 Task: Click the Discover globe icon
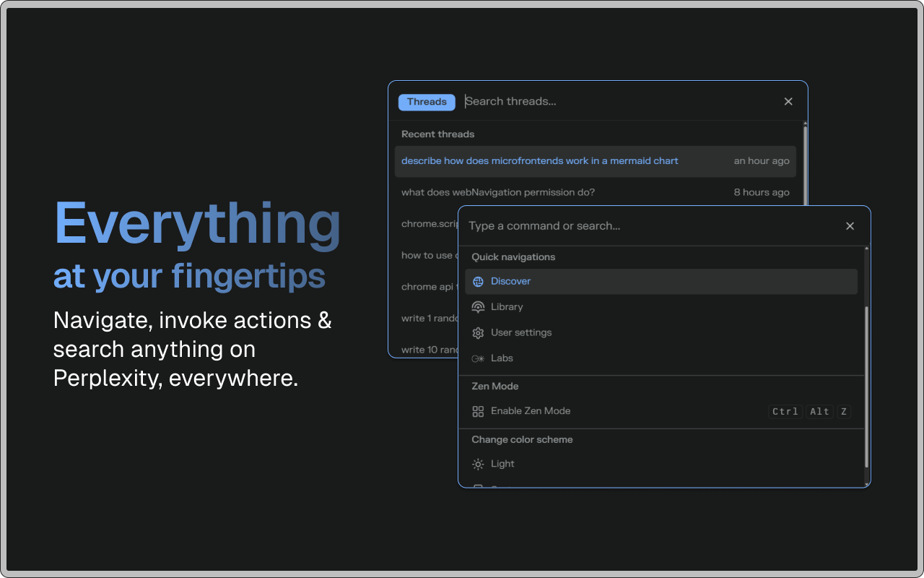pos(478,282)
